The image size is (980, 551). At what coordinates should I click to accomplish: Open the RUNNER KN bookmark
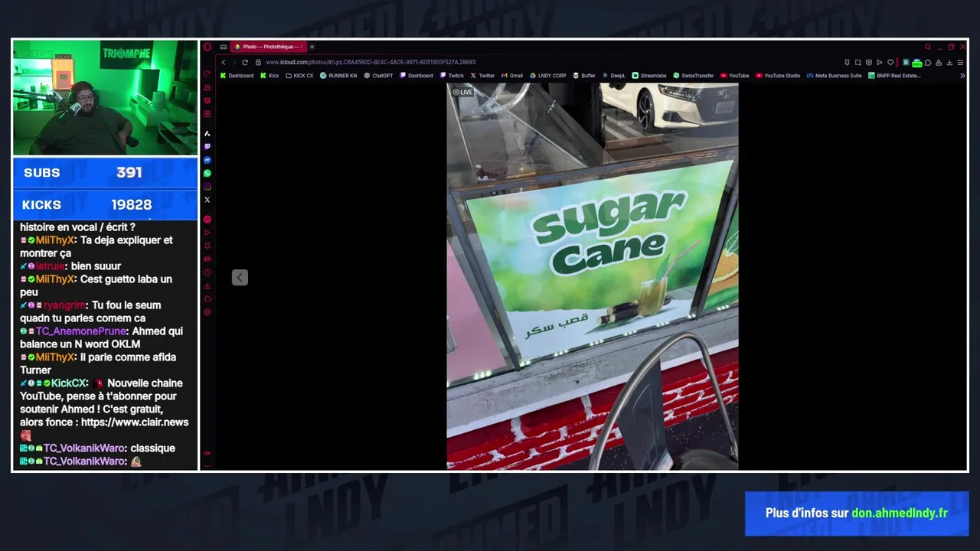pyautogui.click(x=338, y=76)
